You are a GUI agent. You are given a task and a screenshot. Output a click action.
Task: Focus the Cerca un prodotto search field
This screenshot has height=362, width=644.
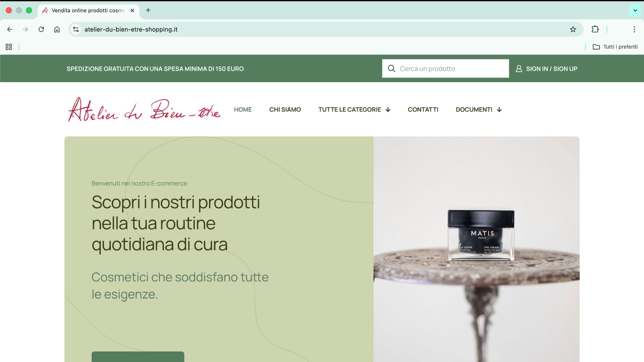445,69
